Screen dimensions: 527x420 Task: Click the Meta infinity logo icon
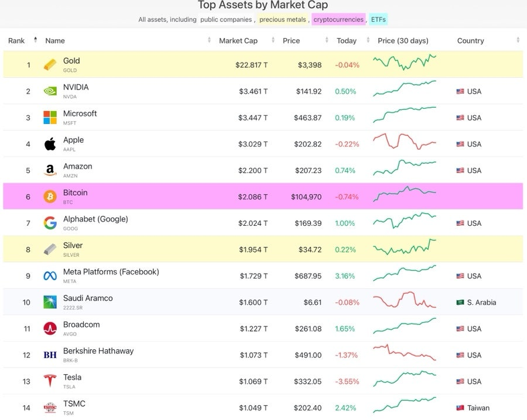coord(50,276)
